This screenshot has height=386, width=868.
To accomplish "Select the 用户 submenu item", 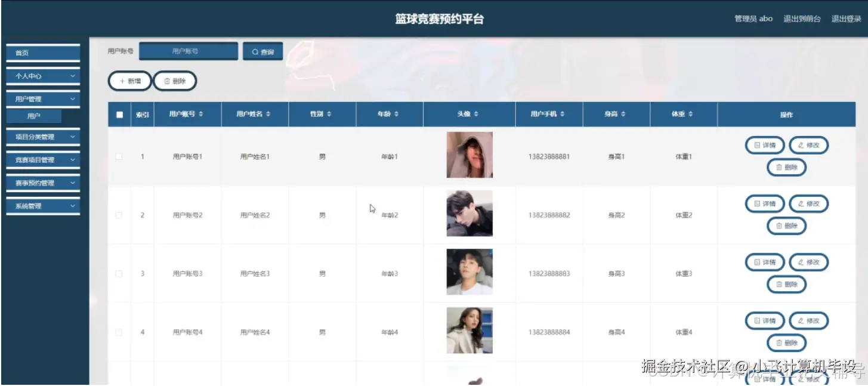I will (x=34, y=116).
